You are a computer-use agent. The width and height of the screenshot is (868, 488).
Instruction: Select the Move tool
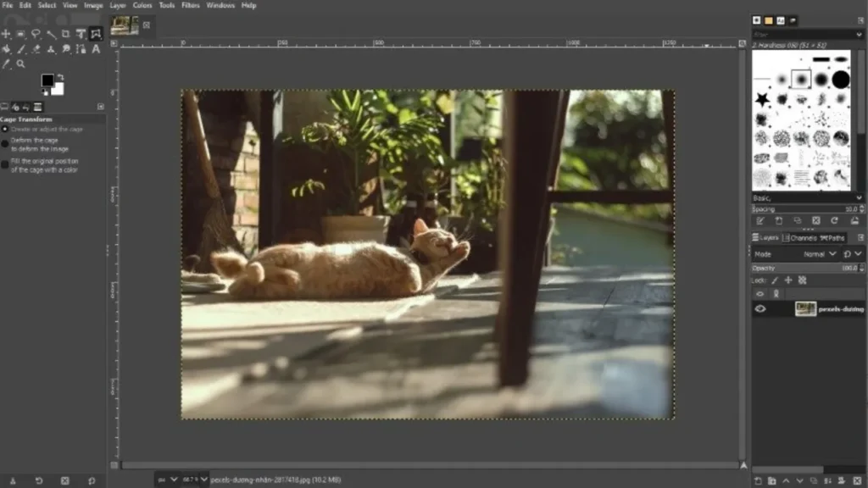click(x=6, y=34)
